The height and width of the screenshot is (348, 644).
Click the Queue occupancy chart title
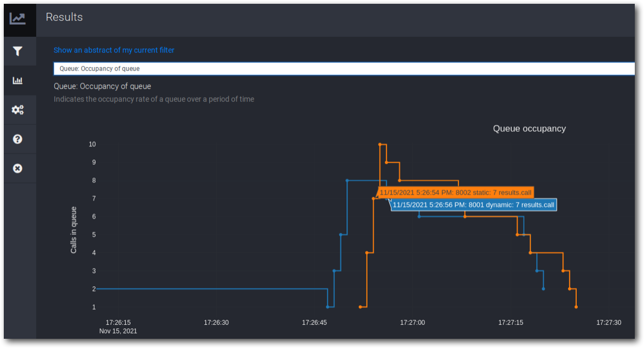(529, 128)
